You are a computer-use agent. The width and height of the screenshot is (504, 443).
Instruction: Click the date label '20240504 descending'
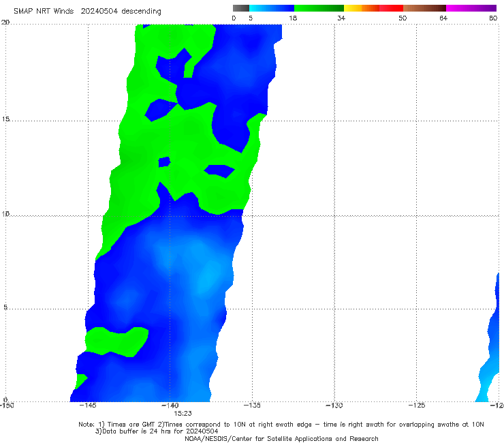coord(121,12)
